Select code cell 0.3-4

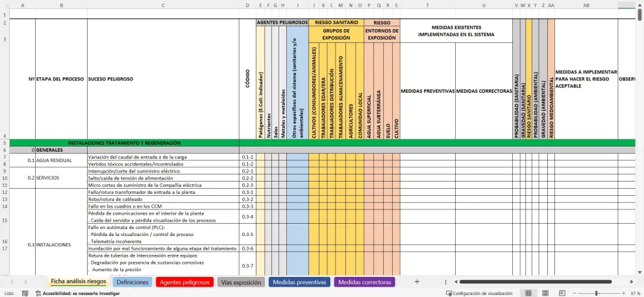(247, 216)
